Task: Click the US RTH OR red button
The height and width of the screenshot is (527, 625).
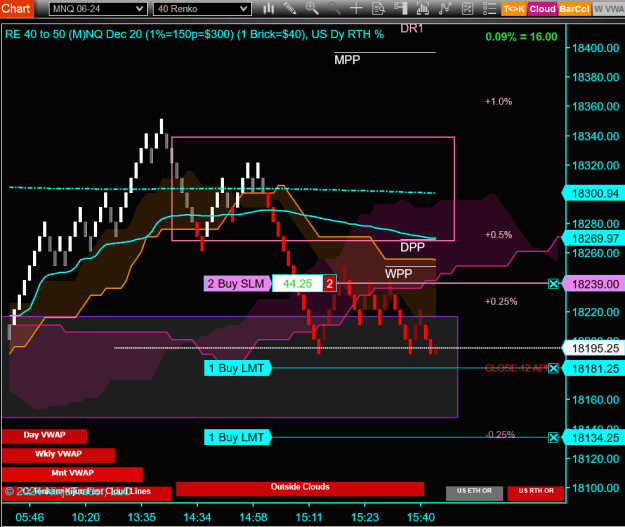Action: point(536,493)
